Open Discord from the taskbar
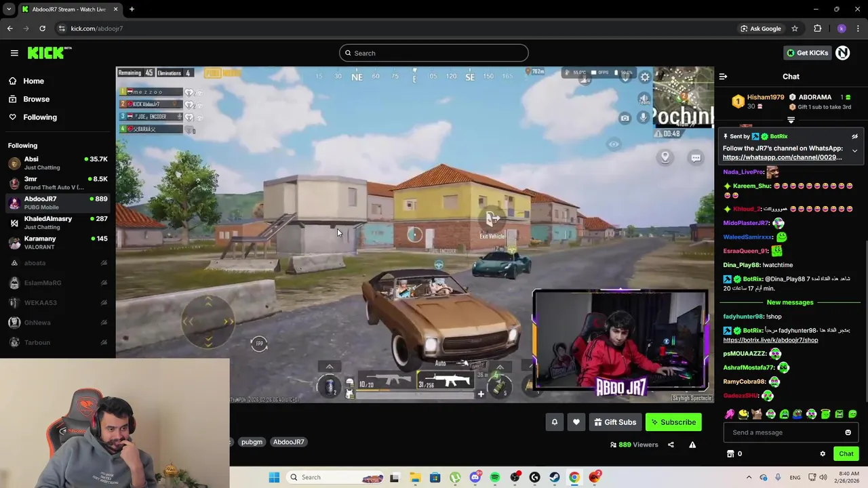The width and height of the screenshot is (868, 488). coord(475,477)
